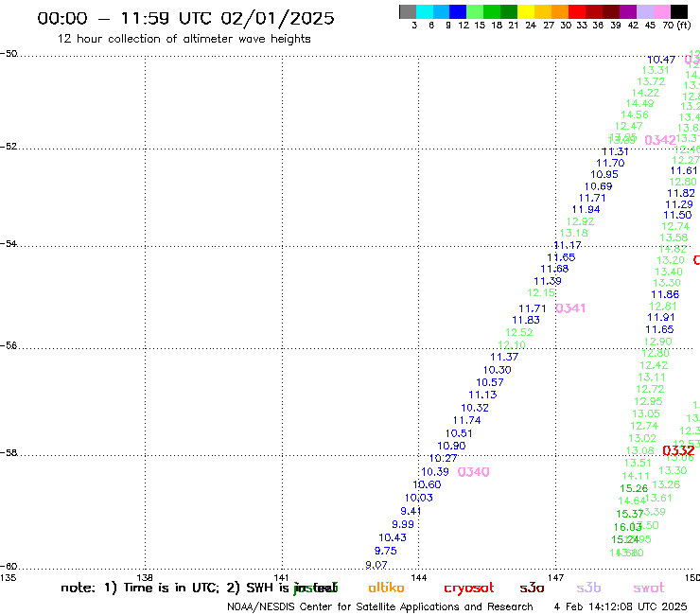Click the wave height value '10.47'
Viewport: 700px width, 615px height.
[661, 60]
